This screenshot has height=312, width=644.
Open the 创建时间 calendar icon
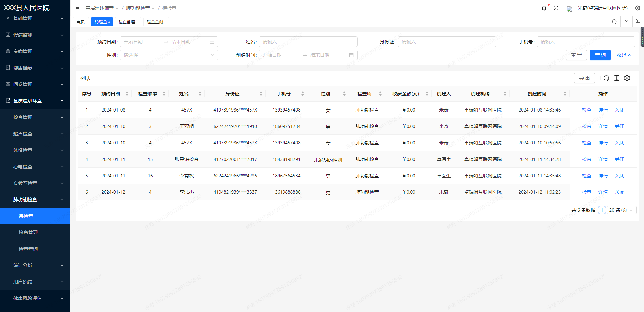351,55
